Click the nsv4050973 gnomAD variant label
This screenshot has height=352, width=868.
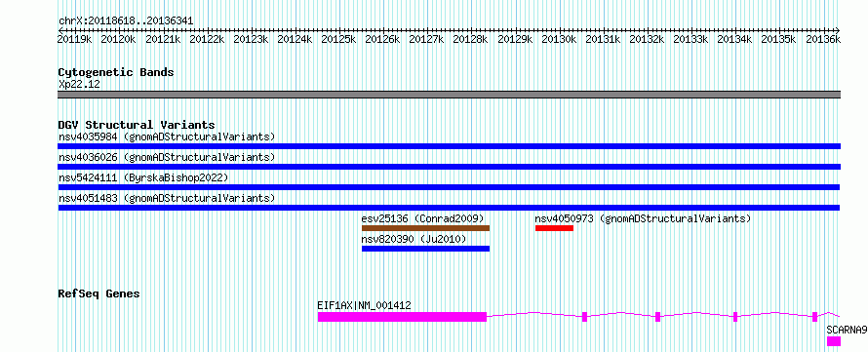pos(643,218)
